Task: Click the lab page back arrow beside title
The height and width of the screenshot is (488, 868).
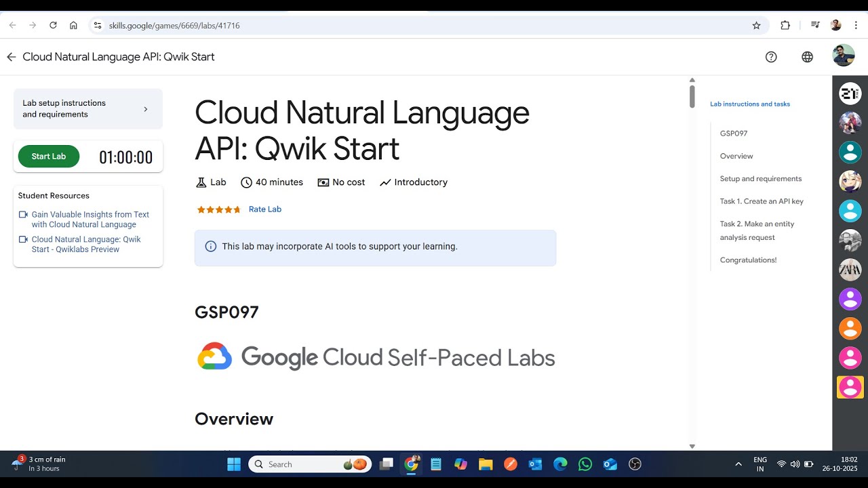Action: pyautogui.click(x=11, y=57)
